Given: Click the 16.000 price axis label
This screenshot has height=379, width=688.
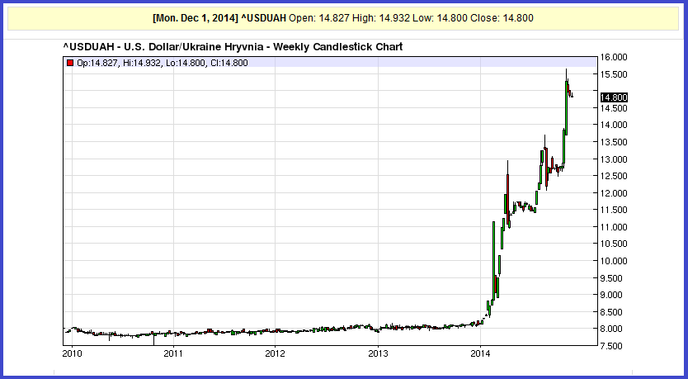Looking at the screenshot, I should pyautogui.click(x=614, y=57).
